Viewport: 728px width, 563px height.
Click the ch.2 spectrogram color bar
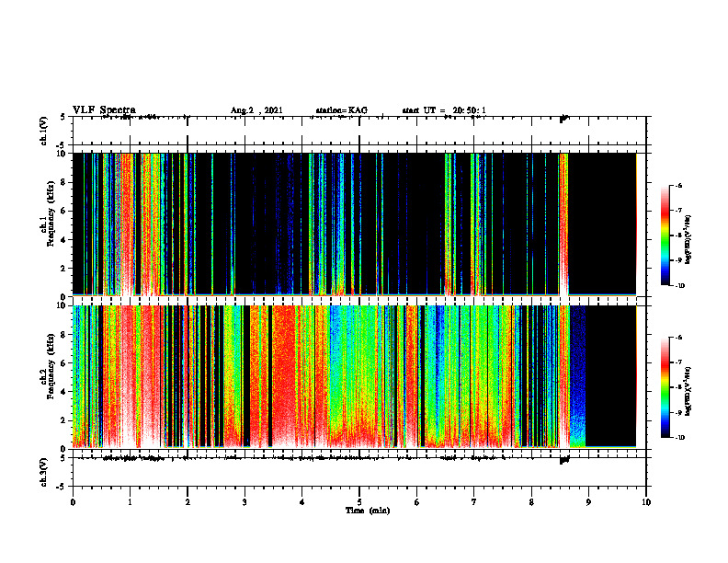pyautogui.click(x=665, y=387)
